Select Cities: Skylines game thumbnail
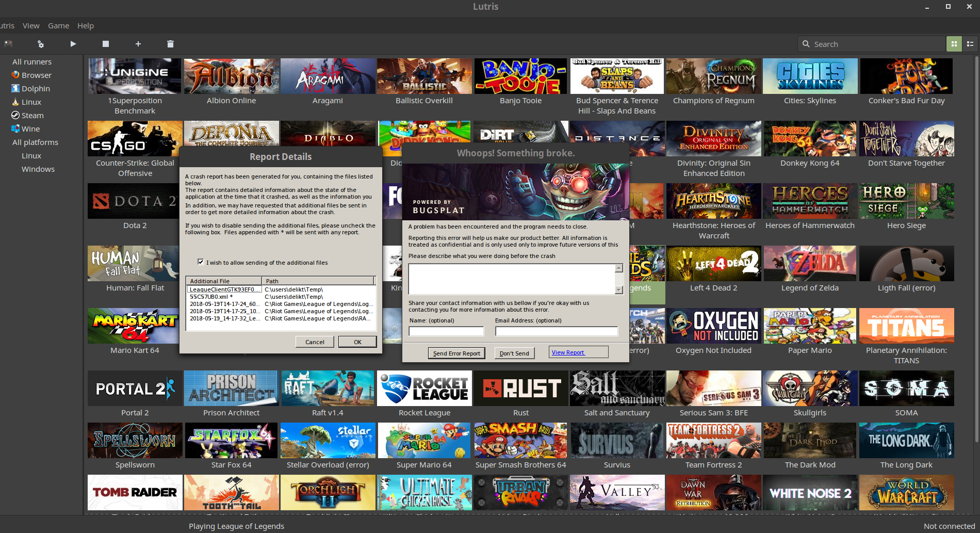This screenshot has height=533, width=980. [x=810, y=76]
